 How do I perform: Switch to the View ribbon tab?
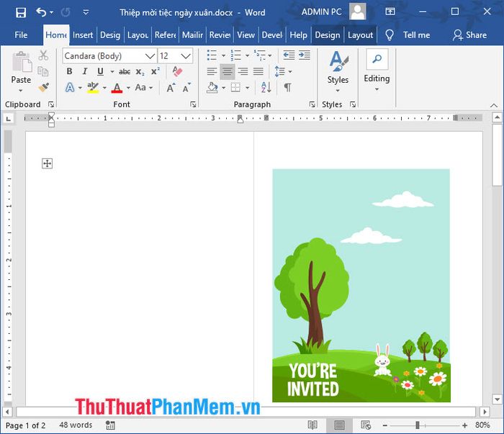[246, 35]
